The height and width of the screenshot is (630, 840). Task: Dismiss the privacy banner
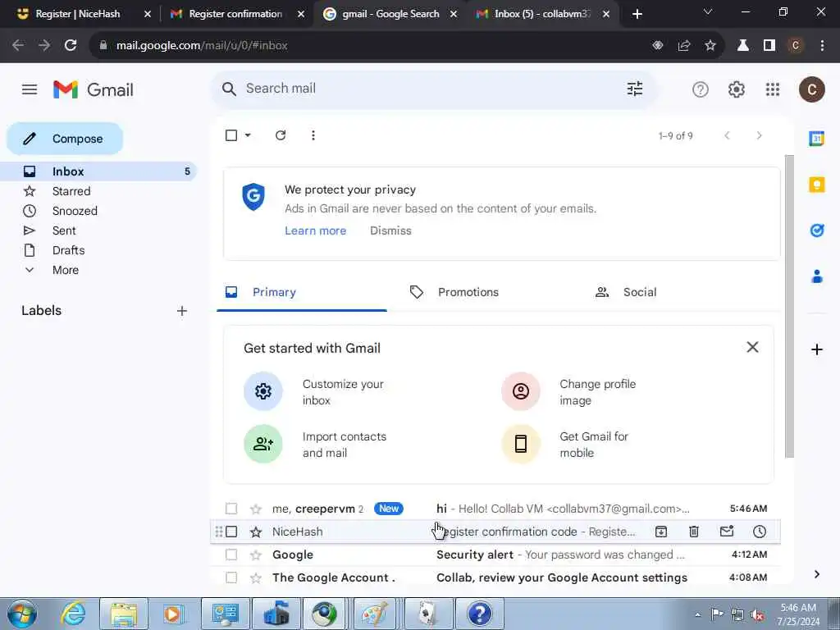tap(390, 231)
